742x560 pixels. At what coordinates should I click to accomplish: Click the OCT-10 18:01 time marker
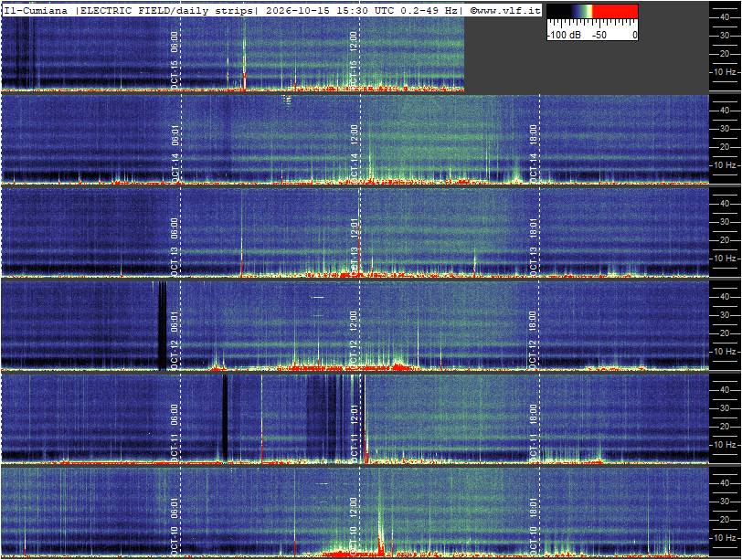coord(533,526)
